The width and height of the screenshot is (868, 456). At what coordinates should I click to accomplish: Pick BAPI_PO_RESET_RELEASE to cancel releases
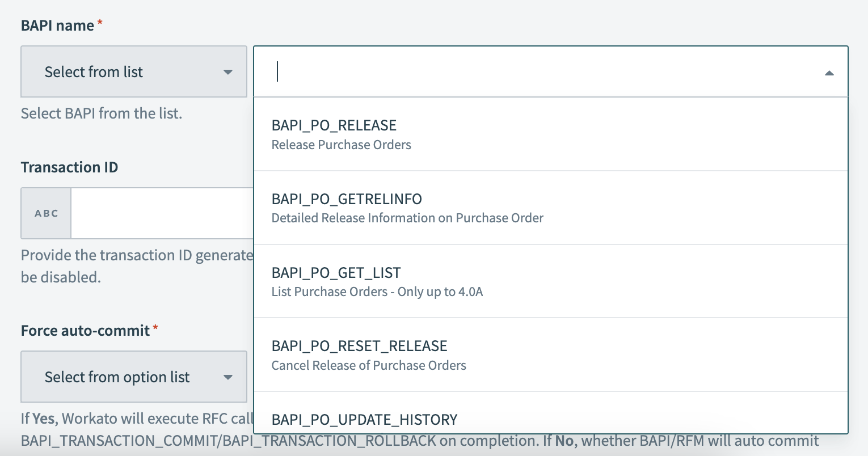pos(360,346)
